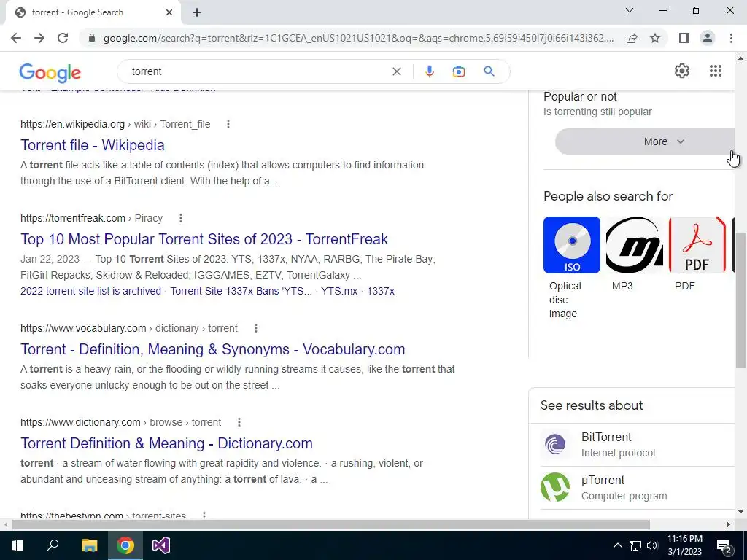Select the PDF thumbnail
This screenshot has height=560, width=747.
pos(697,245)
